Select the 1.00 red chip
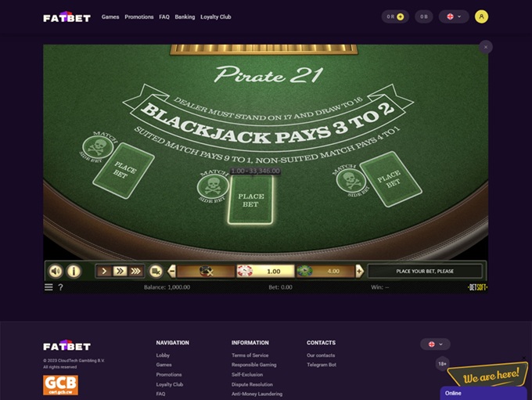This screenshot has height=400, width=532. tap(265, 271)
